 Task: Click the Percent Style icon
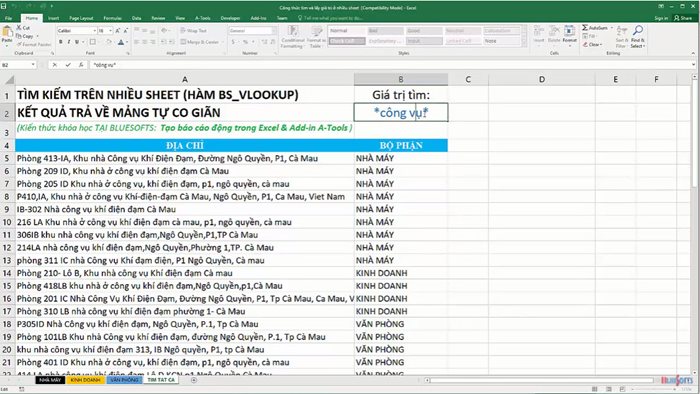[245, 42]
